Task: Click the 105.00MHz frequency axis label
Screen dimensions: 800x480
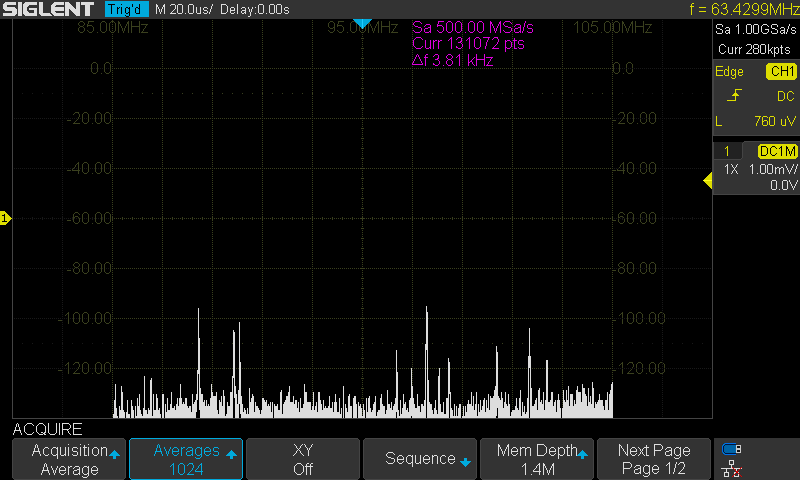Action: point(612,28)
